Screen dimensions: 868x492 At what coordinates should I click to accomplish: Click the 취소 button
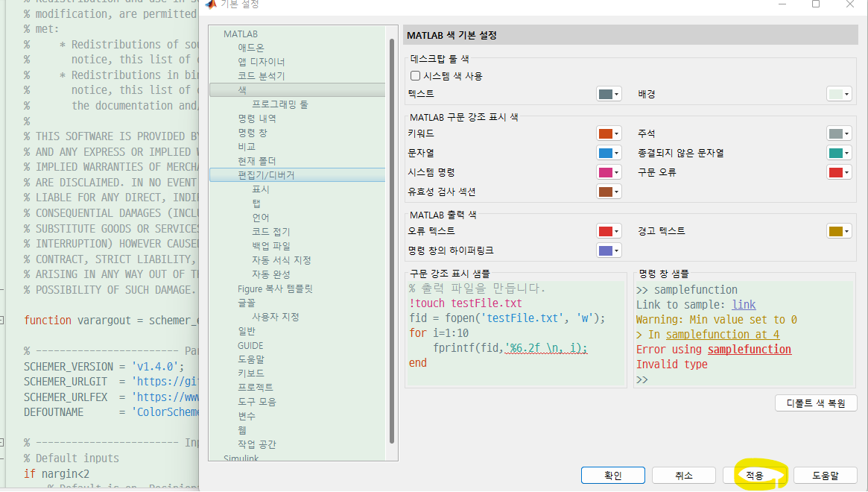click(x=684, y=476)
